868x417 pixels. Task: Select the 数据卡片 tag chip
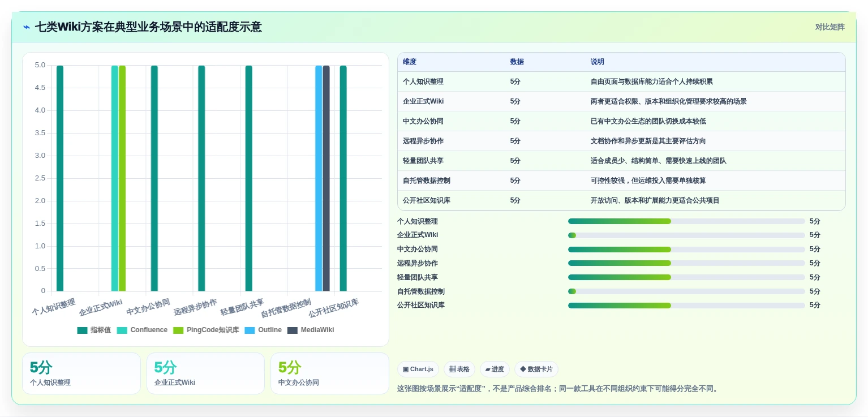536,369
